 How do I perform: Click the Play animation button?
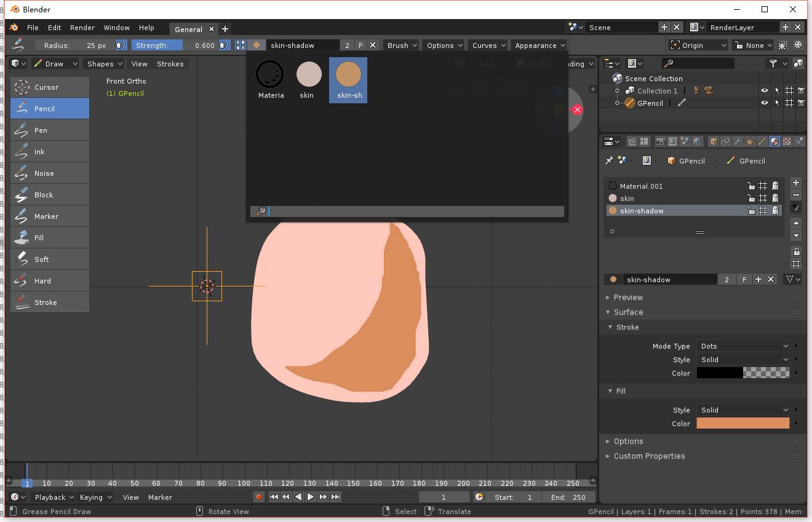311,497
